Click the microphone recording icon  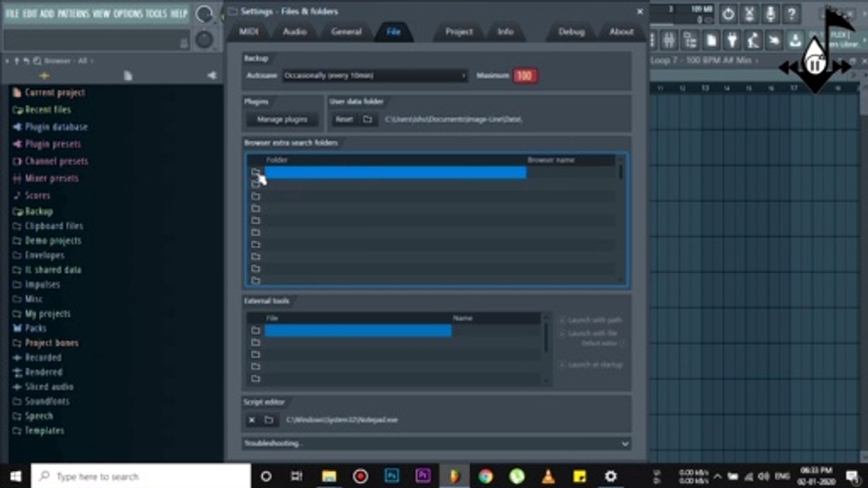[770, 14]
